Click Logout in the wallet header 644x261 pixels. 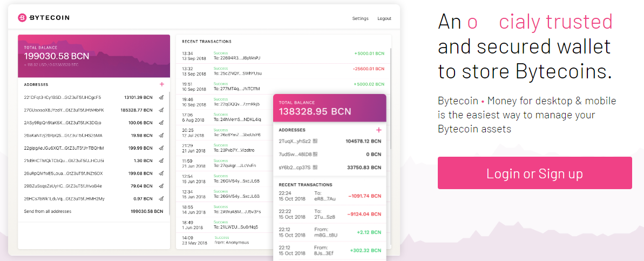[384, 18]
